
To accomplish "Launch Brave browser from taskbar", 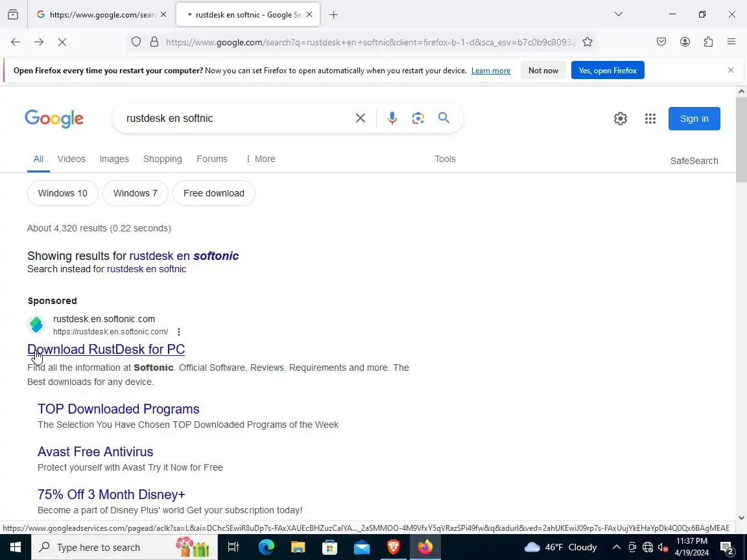I will [394, 547].
